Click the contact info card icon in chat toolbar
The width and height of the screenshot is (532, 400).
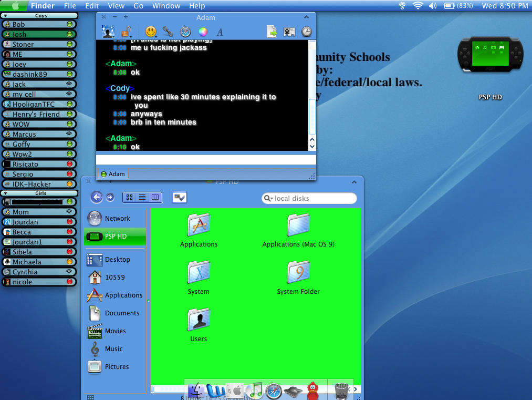tap(289, 32)
